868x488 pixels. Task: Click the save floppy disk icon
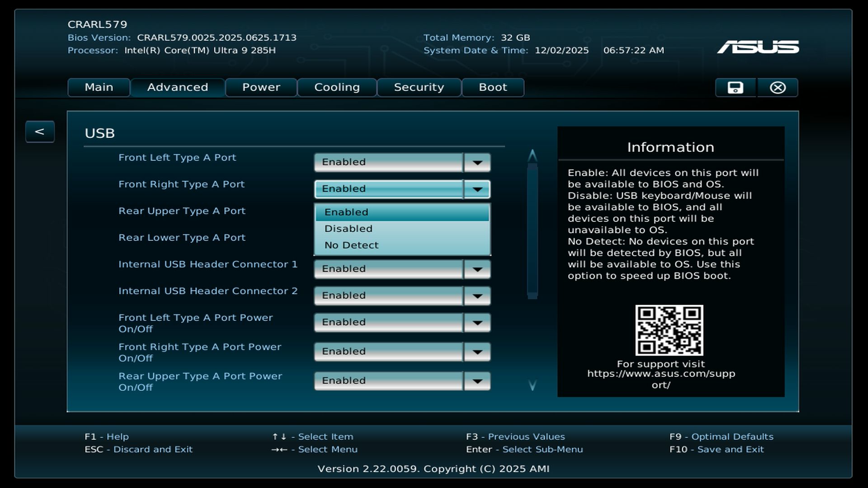click(x=735, y=88)
